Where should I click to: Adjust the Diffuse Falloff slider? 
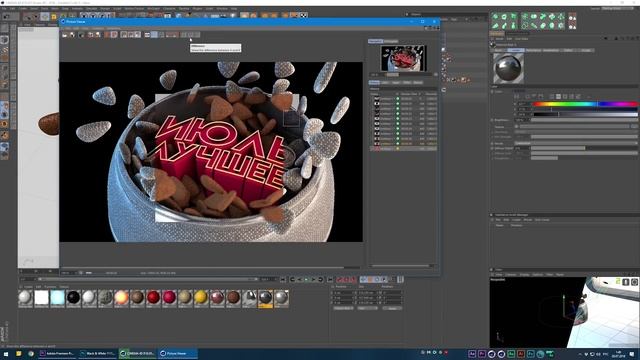coord(584,149)
